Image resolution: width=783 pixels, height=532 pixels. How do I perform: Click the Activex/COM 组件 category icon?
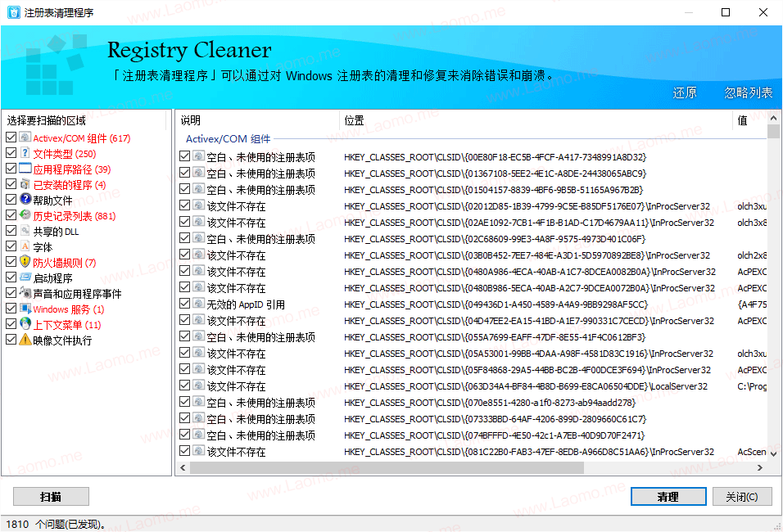pyautogui.click(x=25, y=138)
